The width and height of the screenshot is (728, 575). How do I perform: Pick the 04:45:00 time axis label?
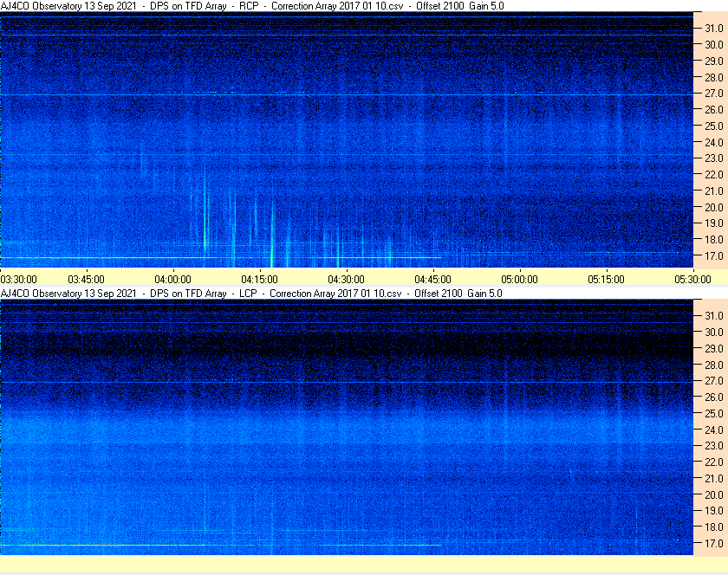432,280
